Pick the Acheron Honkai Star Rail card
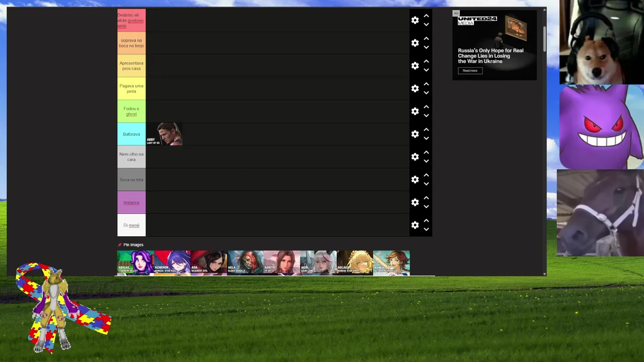Image resolution: width=644 pixels, height=362 pixels. (x=172, y=262)
